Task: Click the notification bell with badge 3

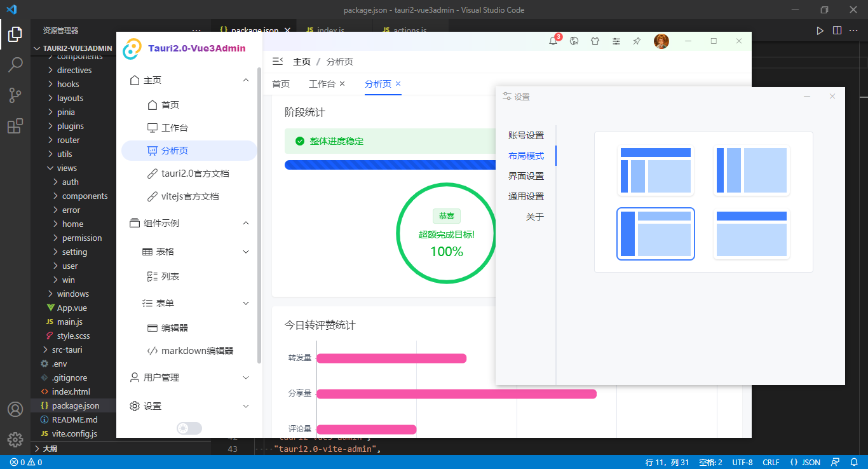Action: coord(553,41)
